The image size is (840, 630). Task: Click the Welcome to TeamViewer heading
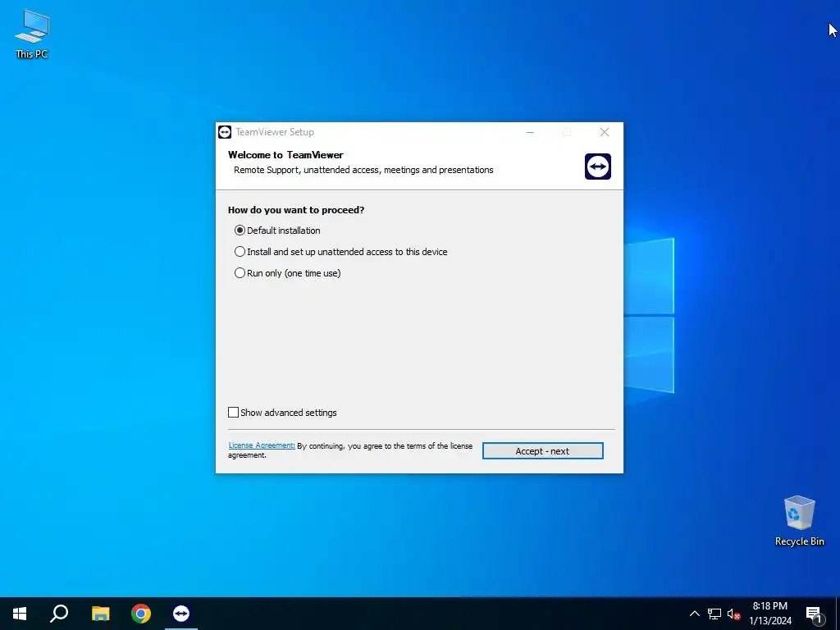pos(285,155)
